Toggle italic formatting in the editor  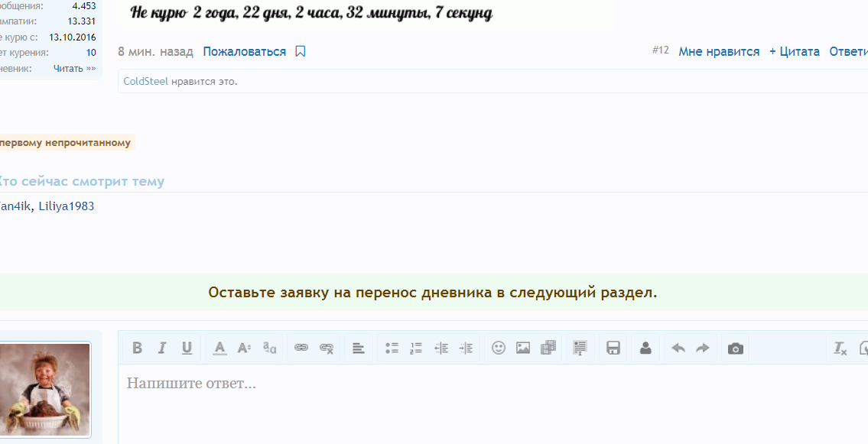pyautogui.click(x=162, y=348)
